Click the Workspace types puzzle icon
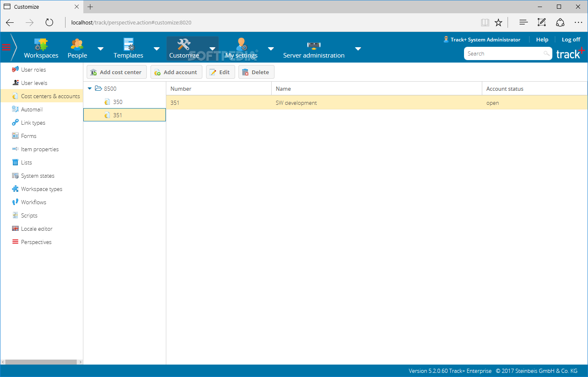Viewport: 588px width, 377px height. click(15, 189)
